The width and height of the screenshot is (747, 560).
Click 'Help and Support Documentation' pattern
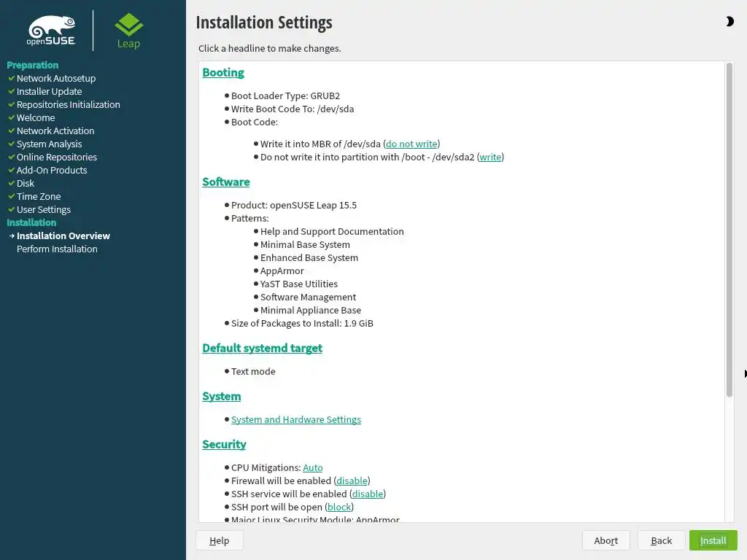click(332, 231)
